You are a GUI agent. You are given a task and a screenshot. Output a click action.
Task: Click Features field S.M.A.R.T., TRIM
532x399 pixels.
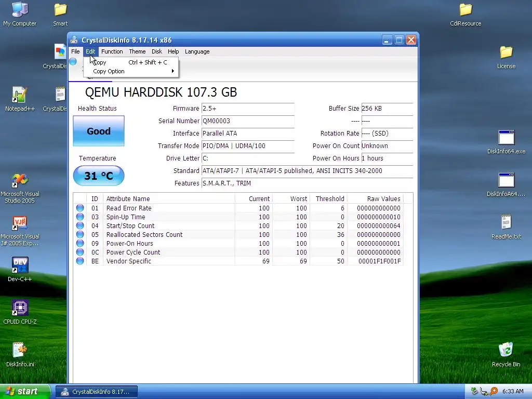click(308, 183)
